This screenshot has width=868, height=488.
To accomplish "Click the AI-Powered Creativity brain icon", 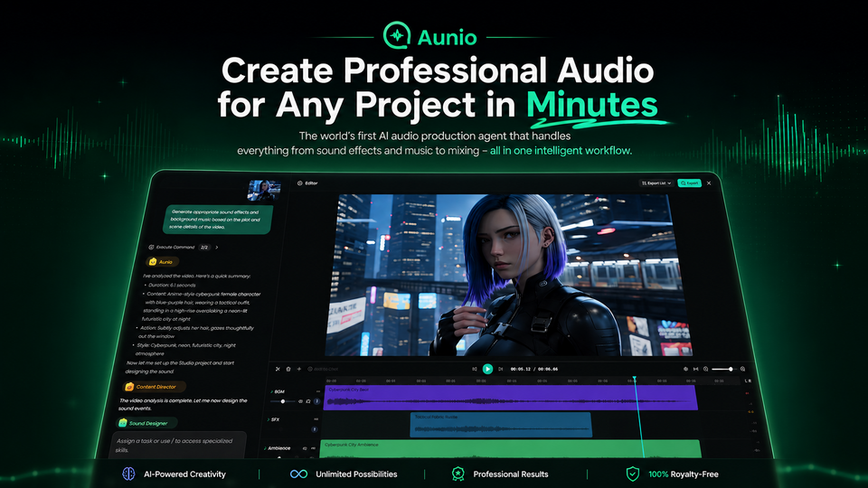I will [128, 474].
